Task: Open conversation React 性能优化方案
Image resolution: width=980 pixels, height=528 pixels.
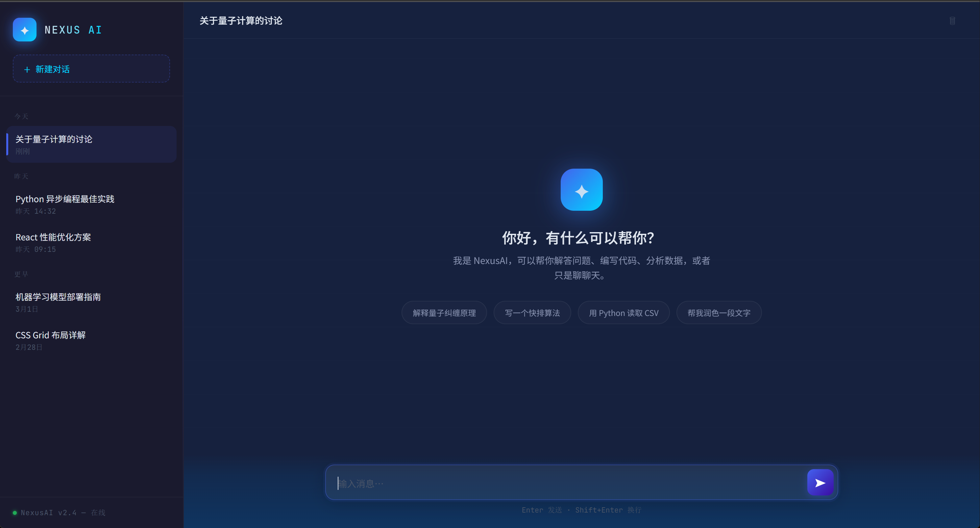Action: click(x=91, y=242)
